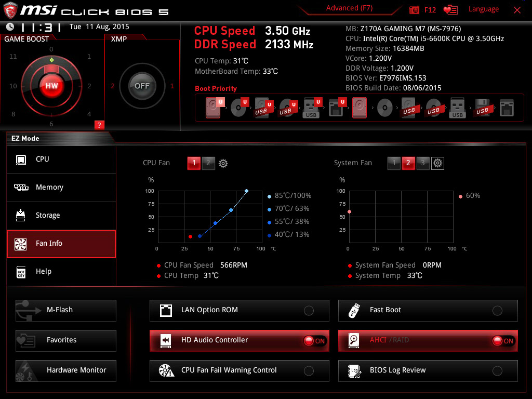Open CPU Fan gear settings
The width and height of the screenshot is (532, 399).
pyautogui.click(x=223, y=163)
